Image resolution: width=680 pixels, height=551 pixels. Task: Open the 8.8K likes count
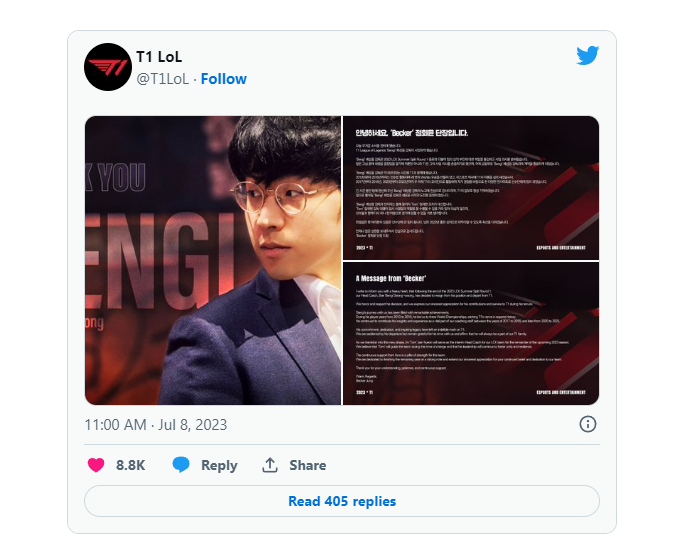pos(131,465)
